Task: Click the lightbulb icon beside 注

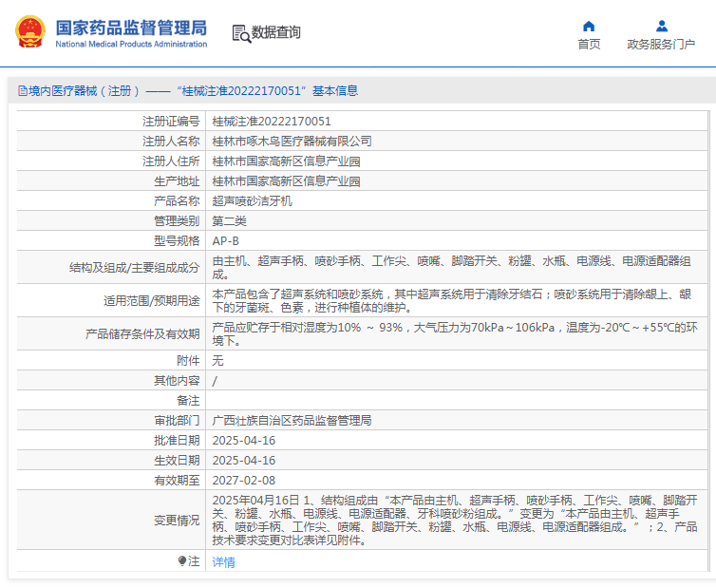Action: tap(182, 561)
